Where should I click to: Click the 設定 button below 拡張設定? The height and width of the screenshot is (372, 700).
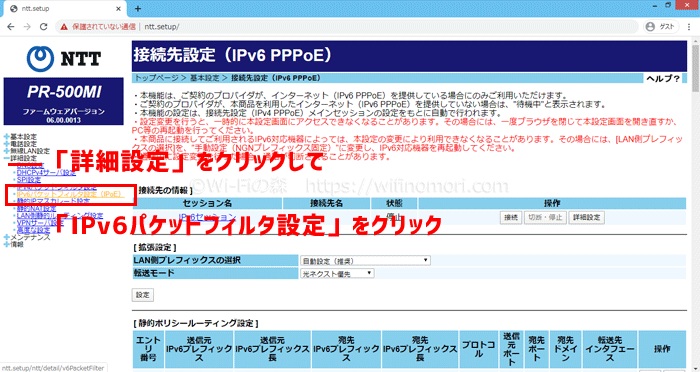[142, 295]
